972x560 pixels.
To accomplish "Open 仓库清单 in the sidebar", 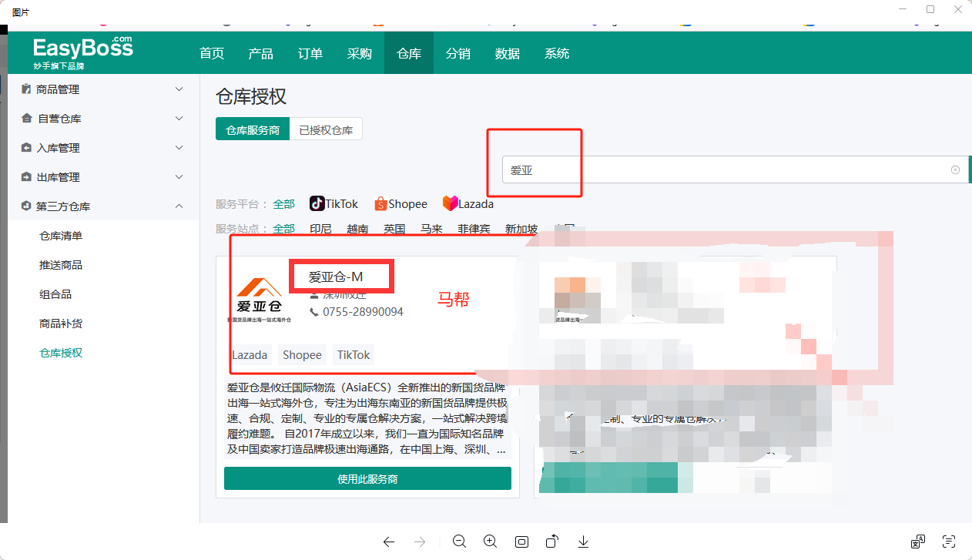I will pos(61,236).
